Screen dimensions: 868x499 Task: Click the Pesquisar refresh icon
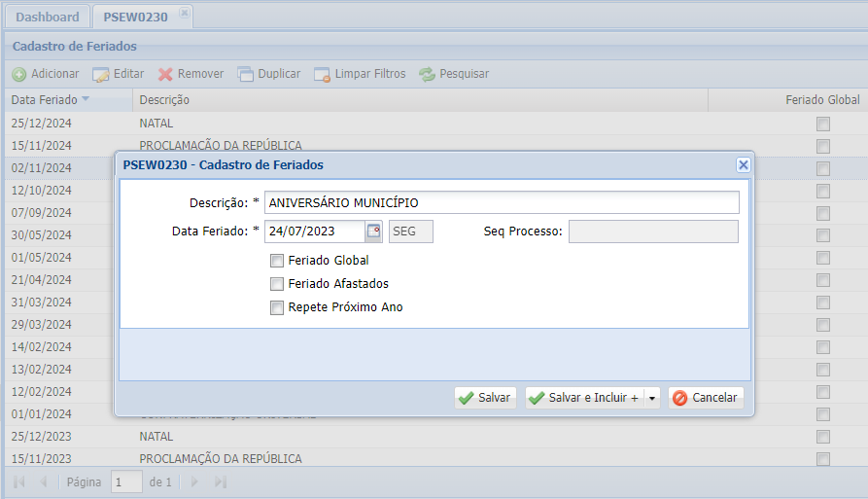(x=427, y=74)
